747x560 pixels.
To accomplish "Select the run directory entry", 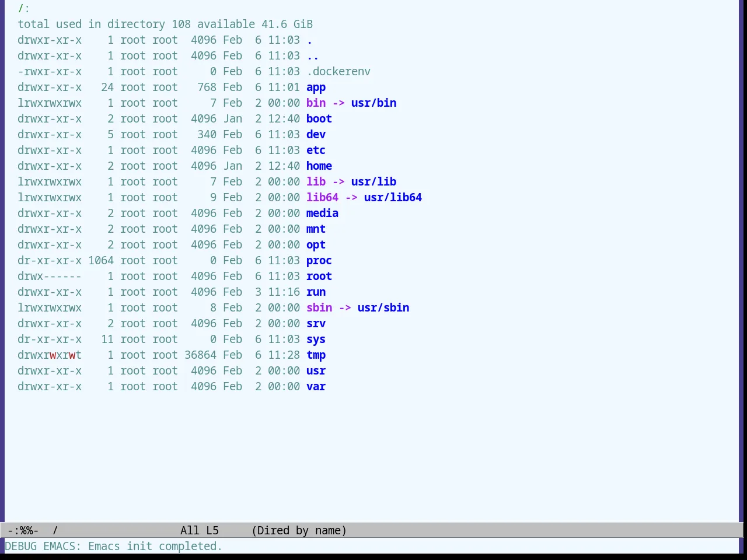I will point(316,292).
